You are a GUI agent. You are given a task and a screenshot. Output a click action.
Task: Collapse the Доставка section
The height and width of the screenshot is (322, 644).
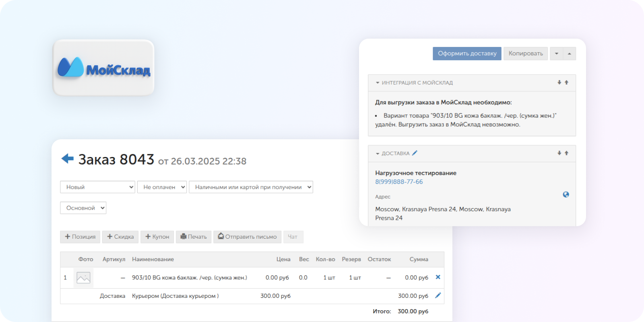[x=378, y=154]
